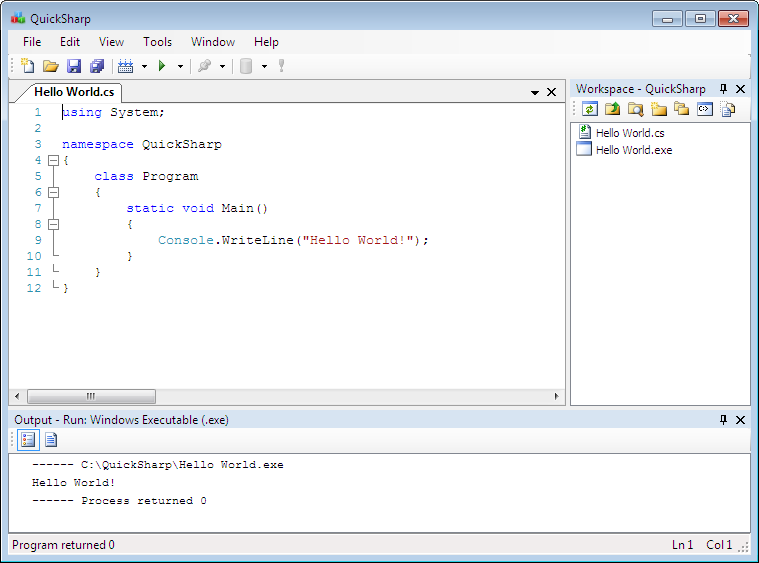This screenshot has height=563, width=759.
Task: Save the current file with floppy icon
Action: click(x=74, y=66)
